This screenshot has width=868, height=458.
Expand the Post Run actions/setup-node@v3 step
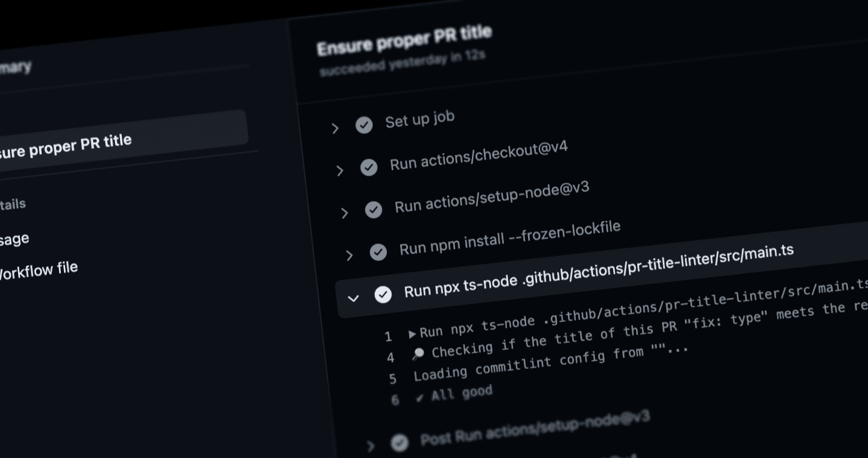pos(370,445)
